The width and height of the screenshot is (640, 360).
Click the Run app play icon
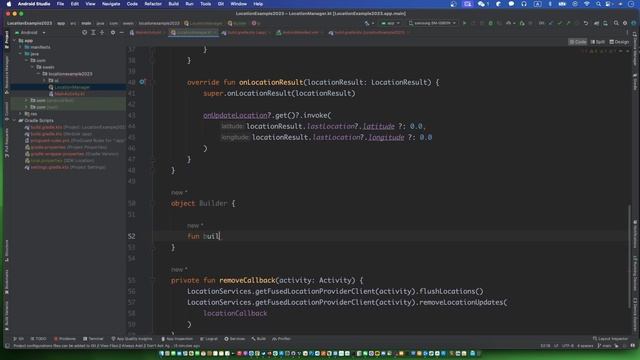[x=464, y=23]
